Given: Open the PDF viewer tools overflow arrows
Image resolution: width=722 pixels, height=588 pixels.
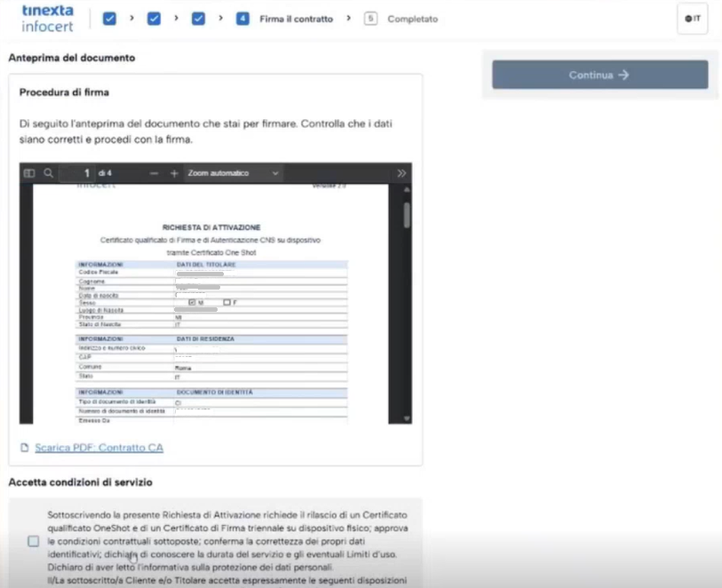Looking at the screenshot, I should tap(401, 173).
